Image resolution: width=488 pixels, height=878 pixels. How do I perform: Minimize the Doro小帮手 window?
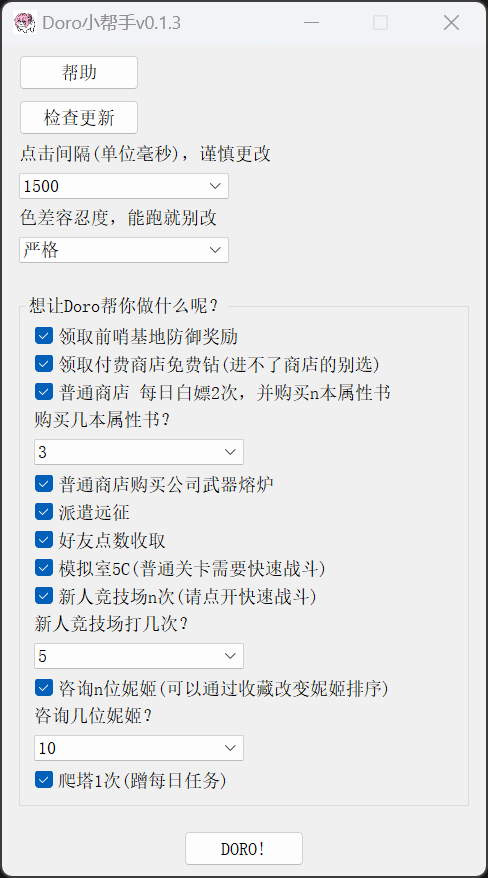coord(311,22)
